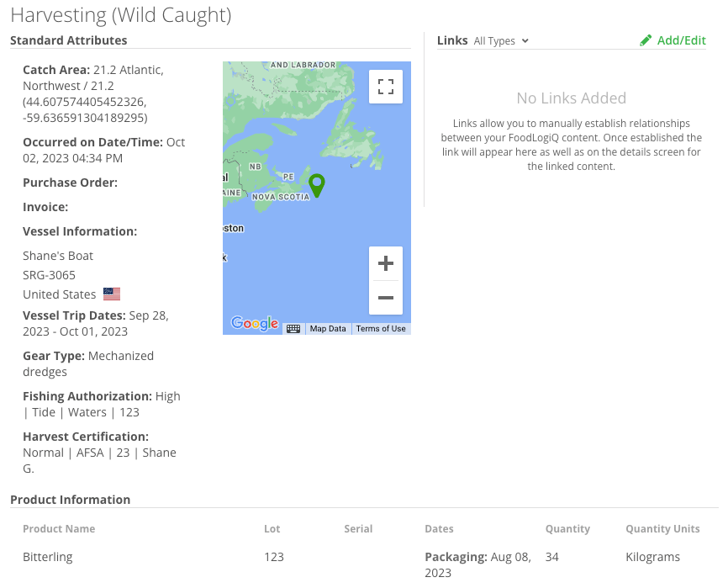Viewport: 728px width, 588px height.
Task: Click vessel ID SRG-3065
Action: coord(50,275)
